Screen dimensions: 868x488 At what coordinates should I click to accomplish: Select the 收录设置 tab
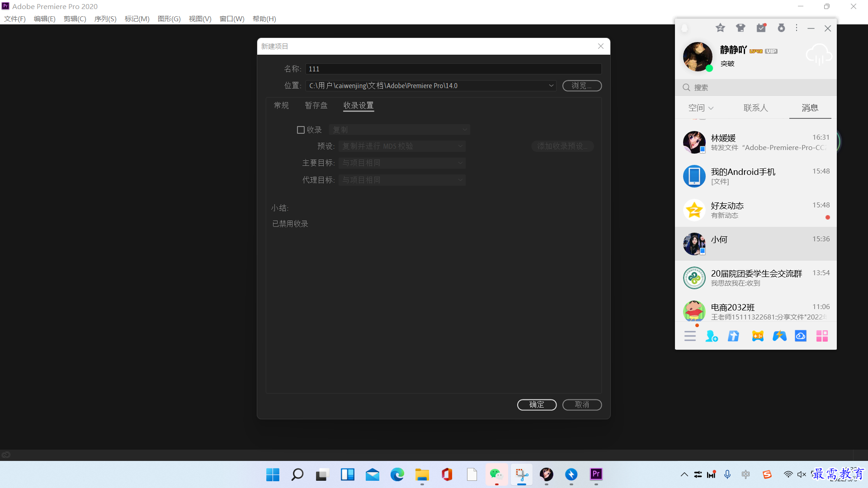tap(359, 105)
